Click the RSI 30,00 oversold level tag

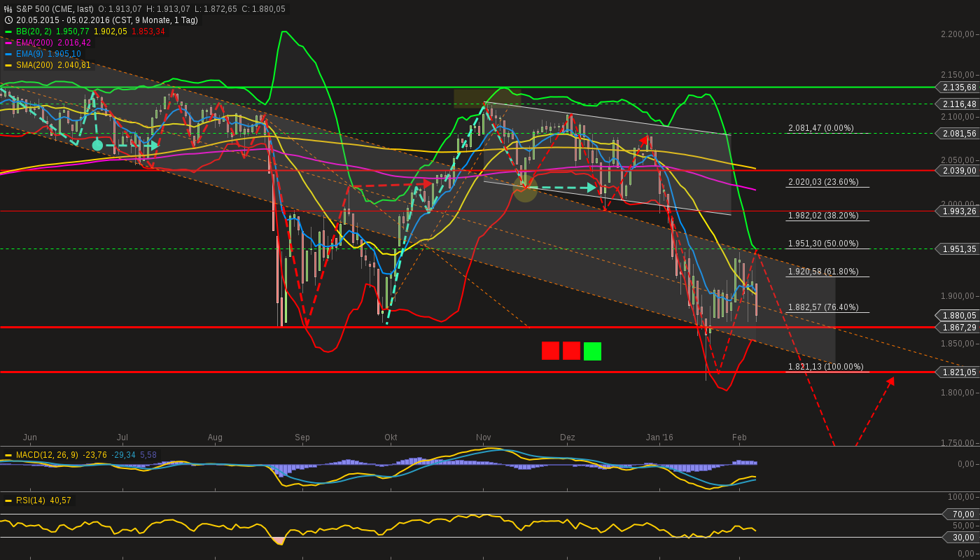(x=962, y=538)
